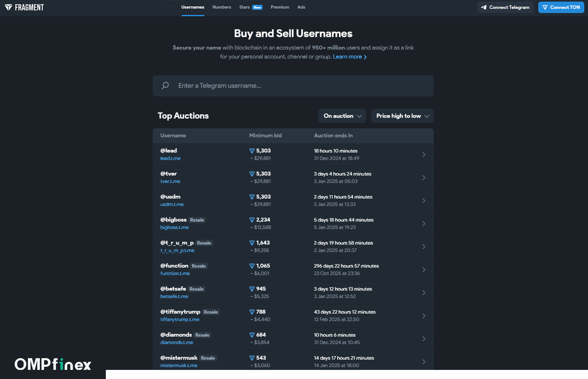Switch to the Numbers tab

[222, 7]
